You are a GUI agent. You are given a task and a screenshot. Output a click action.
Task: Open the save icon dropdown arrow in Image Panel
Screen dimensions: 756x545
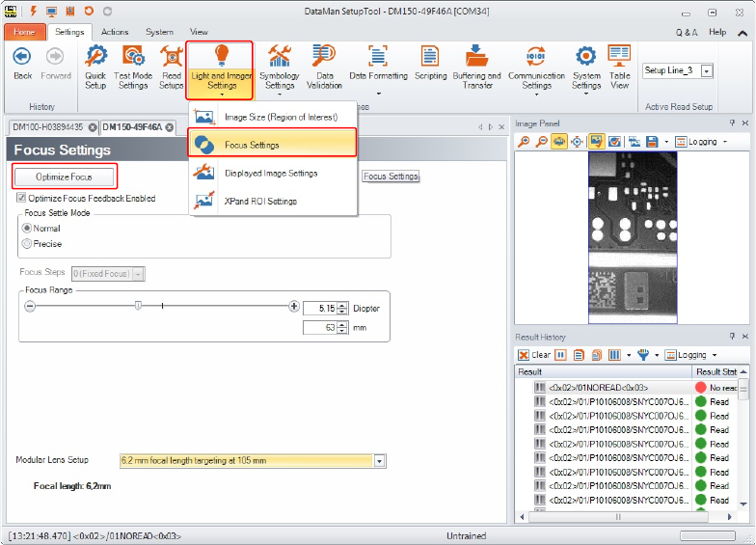666,142
